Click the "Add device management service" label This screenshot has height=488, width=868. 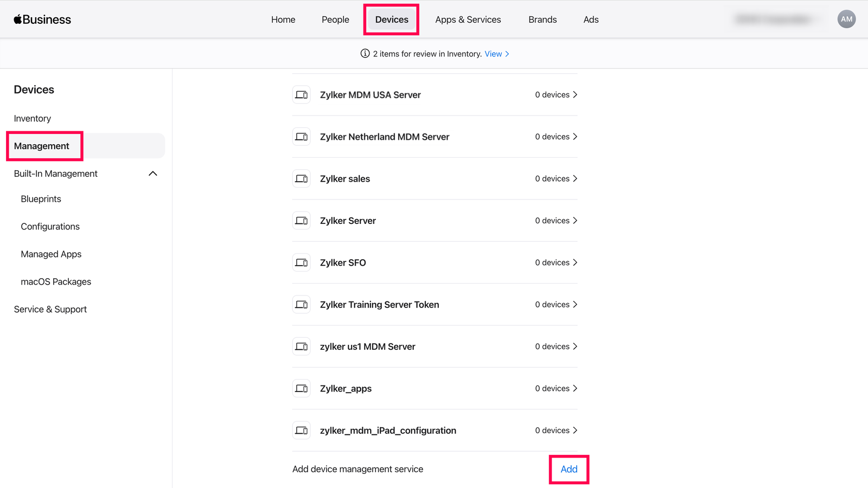pyautogui.click(x=358, y=469)
